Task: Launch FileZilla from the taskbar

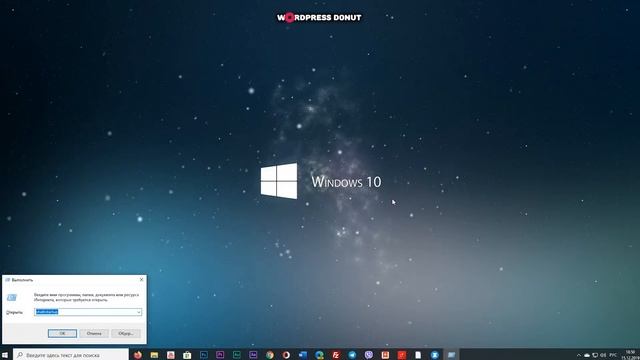Action: point(336,355)
